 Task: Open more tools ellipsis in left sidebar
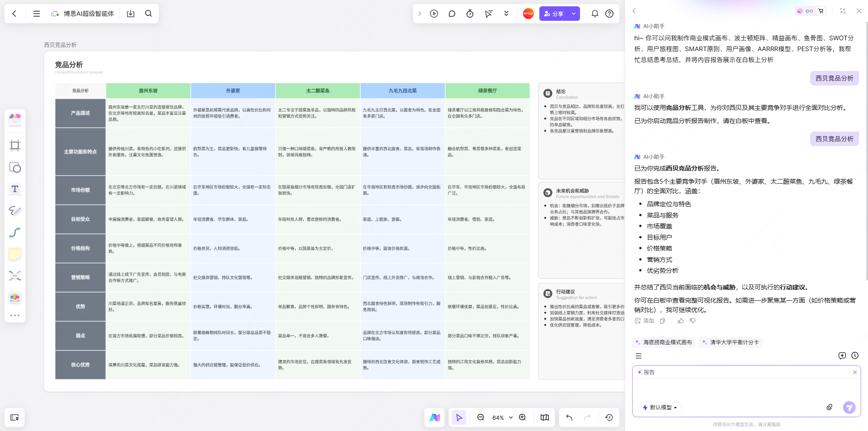tap(15, 315)
